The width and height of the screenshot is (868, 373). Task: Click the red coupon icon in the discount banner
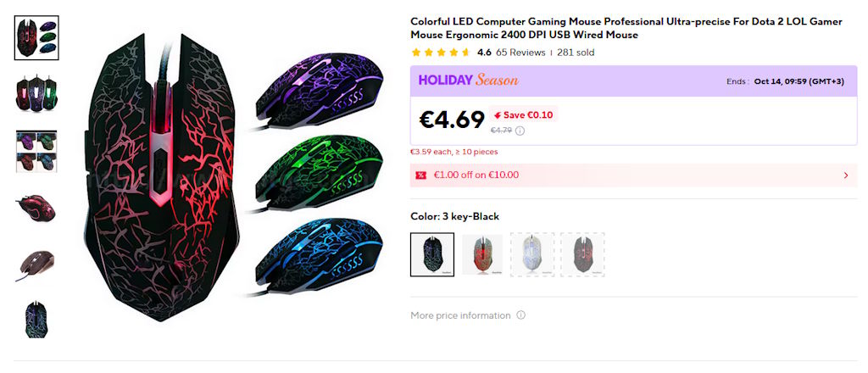coord(421,175)
